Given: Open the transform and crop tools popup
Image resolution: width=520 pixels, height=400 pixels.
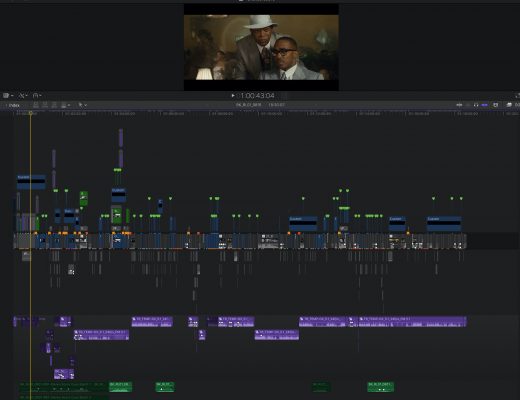Looking at the screenshot, I should [x=7, y=96].
